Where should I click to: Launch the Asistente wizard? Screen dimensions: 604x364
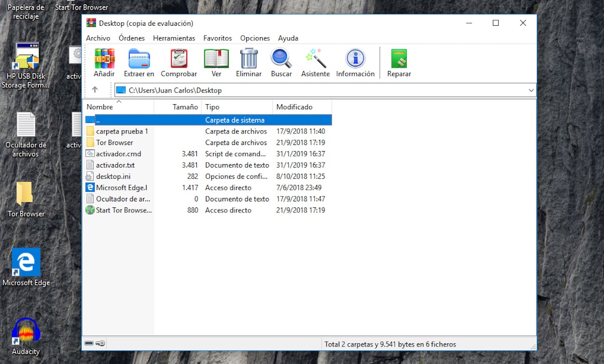click(x=316, y=63)
